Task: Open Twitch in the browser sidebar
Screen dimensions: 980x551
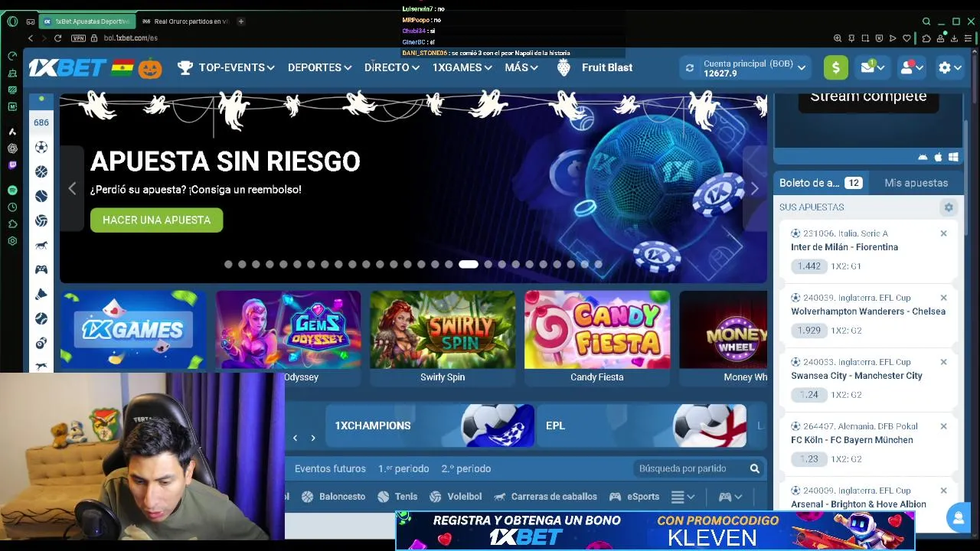Action: 12,165
